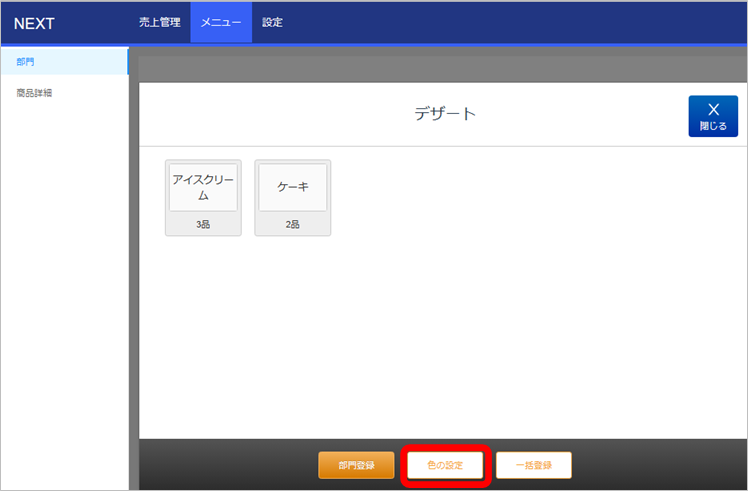748x491 pixels.
Task: Open the アイスクリーム category tile
Action: 203,188
